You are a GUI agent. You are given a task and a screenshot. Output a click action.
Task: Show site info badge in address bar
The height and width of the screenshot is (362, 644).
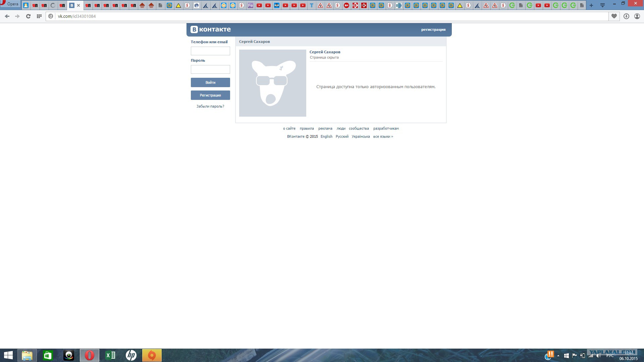coord(51,16)
